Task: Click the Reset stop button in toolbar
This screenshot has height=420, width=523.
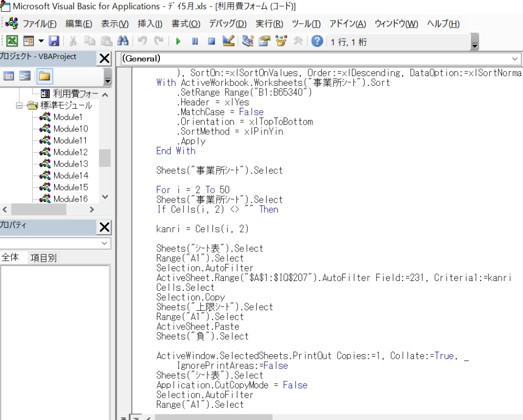Action: pos(211,41)
